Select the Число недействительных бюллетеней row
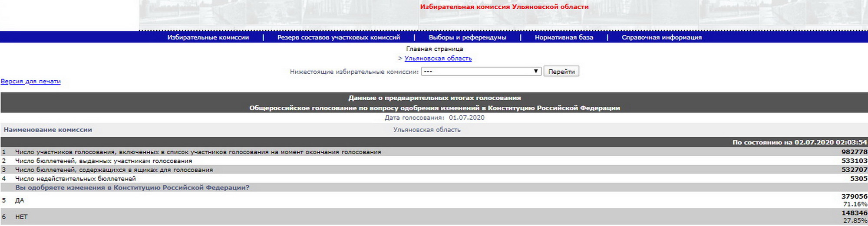Viewport: 868px width, 226px height. click(x=76, y=179)
